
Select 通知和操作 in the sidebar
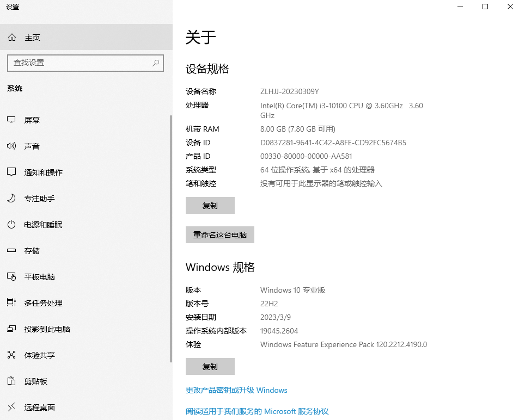[x=42, y=172]
